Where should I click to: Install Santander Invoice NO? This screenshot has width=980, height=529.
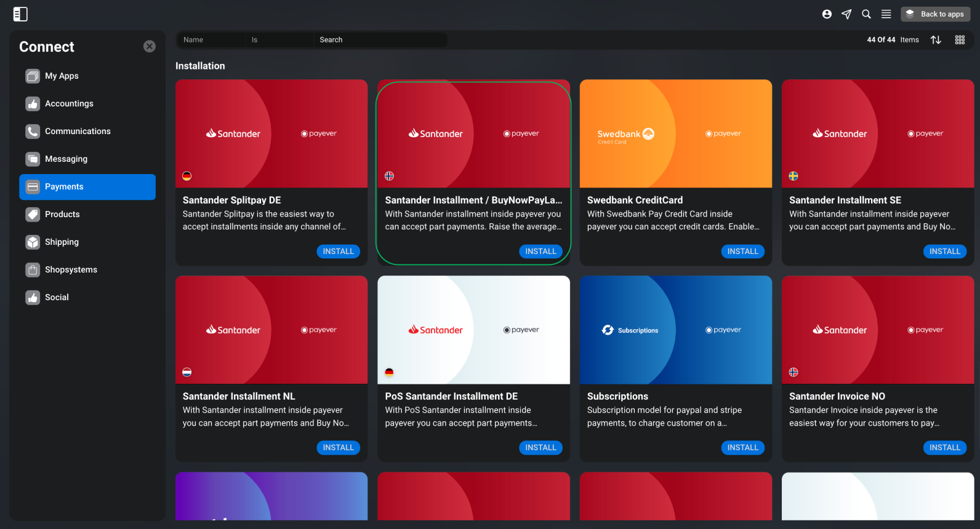click(x=945, y=448)
